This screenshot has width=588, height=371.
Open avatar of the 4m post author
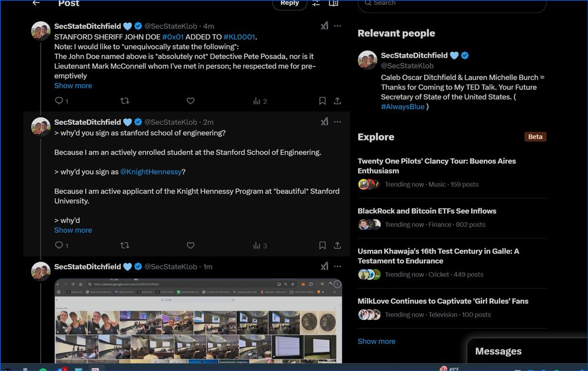41,31
